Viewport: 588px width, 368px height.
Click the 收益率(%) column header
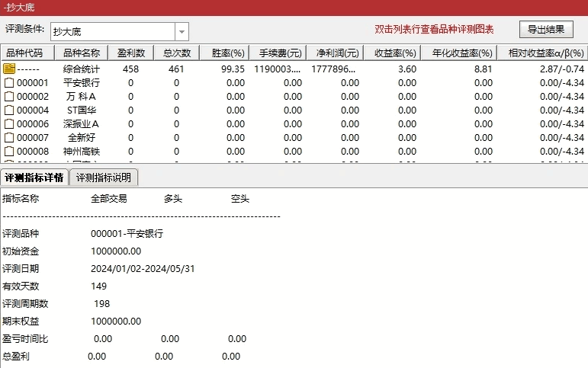(392, 53)
